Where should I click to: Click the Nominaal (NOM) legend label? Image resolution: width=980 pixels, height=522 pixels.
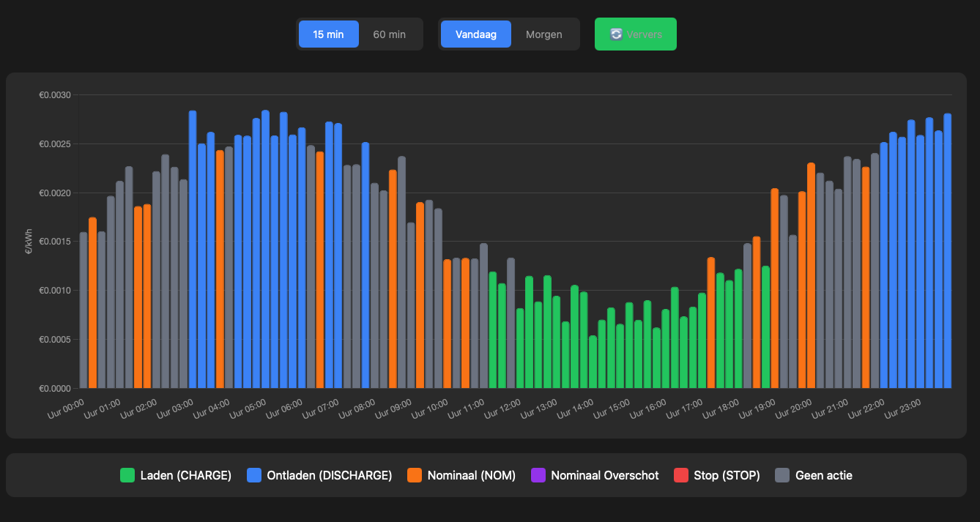pyautogui.click(x=472, y=475)
